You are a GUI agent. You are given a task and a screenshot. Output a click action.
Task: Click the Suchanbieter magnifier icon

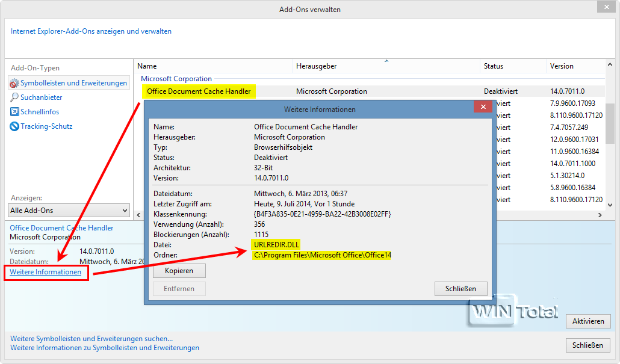click(14, 97)
